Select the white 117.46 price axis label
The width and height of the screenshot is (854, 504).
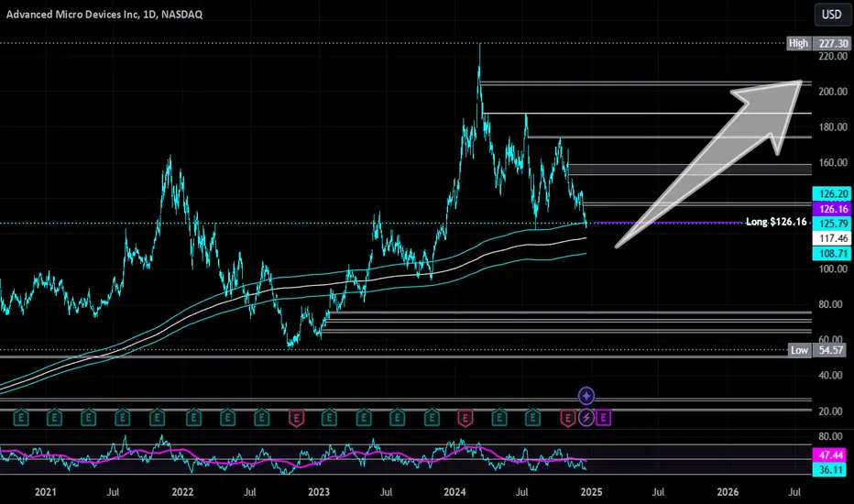click(x=831, y=238)
